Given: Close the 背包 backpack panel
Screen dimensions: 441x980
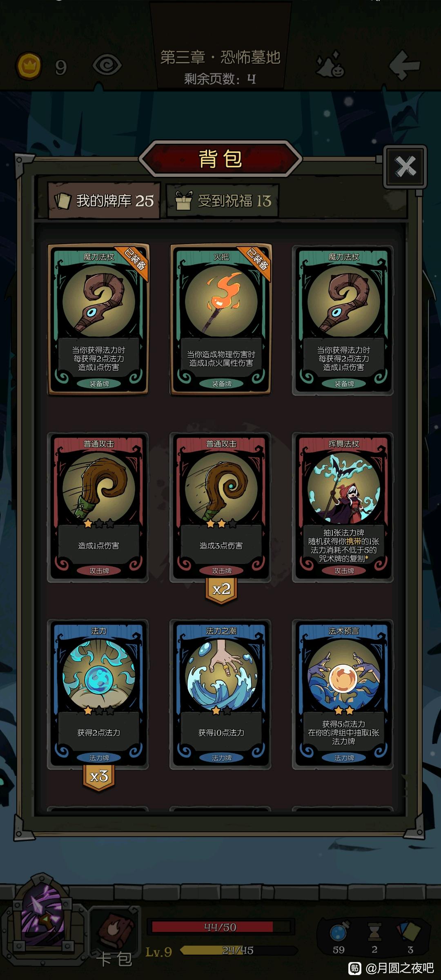Looking at the screenshot, I should [x=405, y=166].
